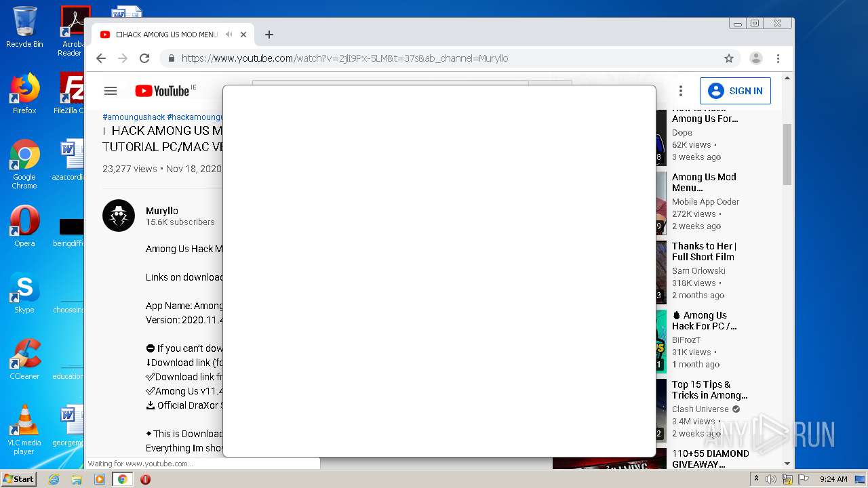Open Chrome's three-dot menu
868x488 pixels.
(x=778, y=58)
